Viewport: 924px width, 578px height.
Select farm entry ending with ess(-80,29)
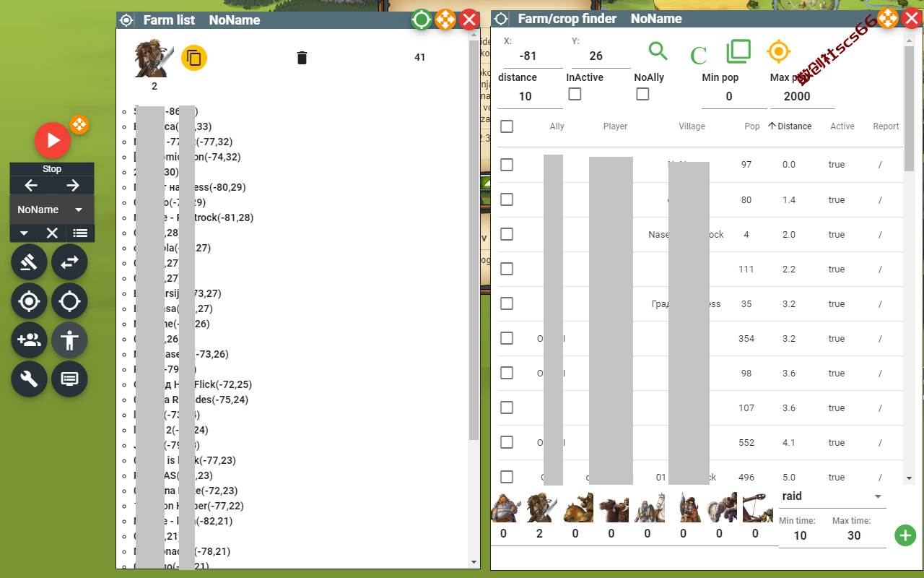190,187
